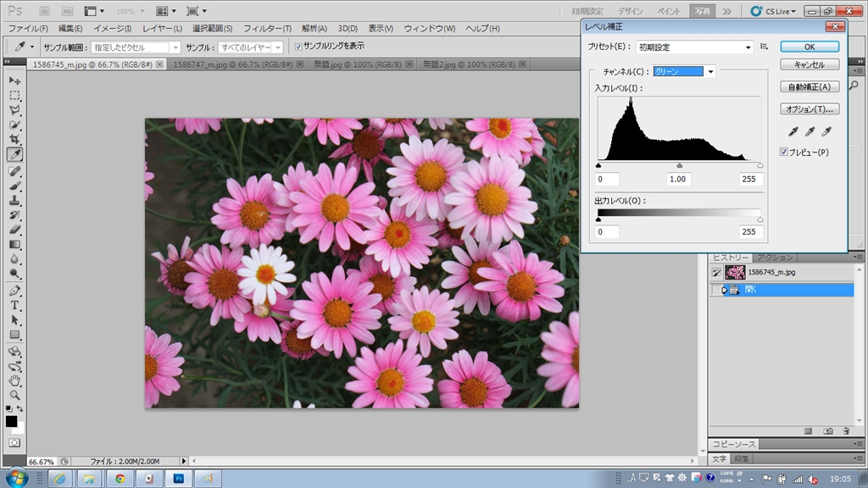The width and height of the screenshot is (868, 488).
Task: Select the Crop tool
Action: click(14, 139)
